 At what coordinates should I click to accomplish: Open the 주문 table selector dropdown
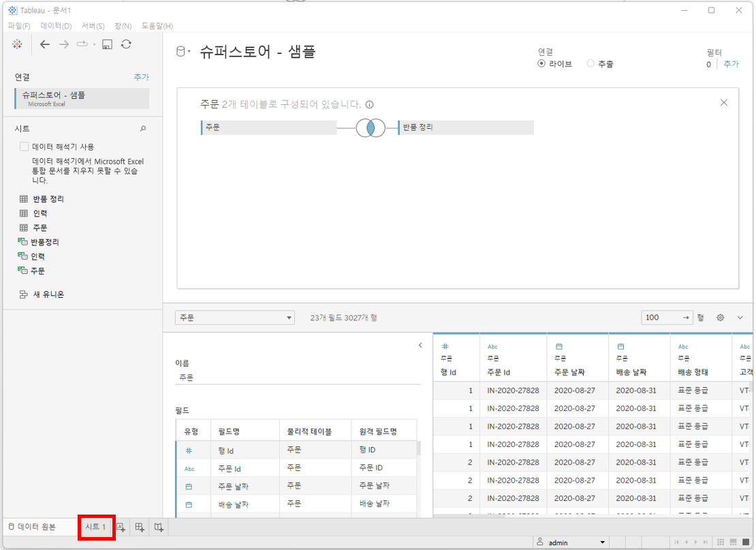(x=235, y=318)
